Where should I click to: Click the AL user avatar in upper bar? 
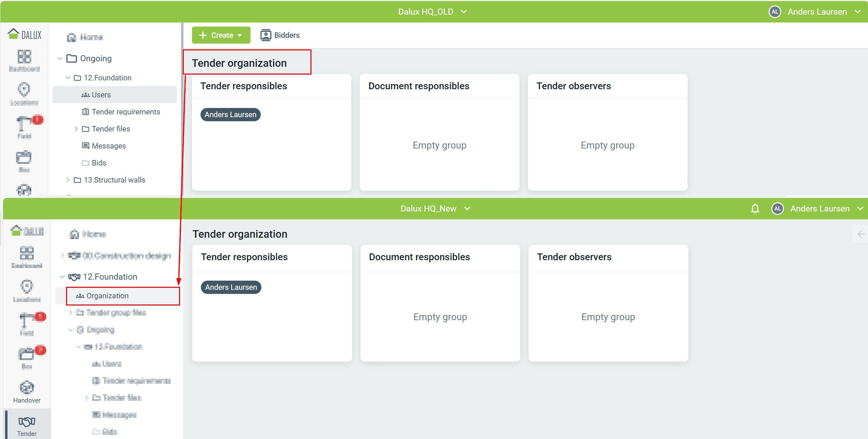[x=775, y=12]
